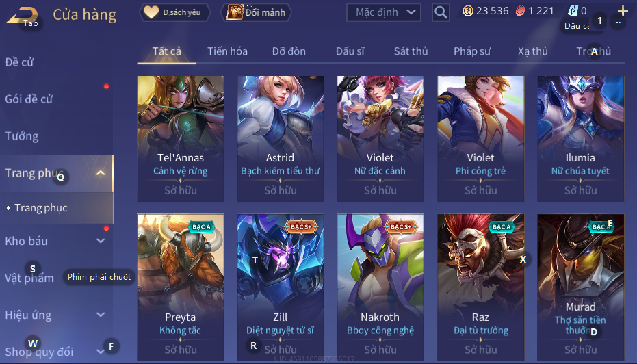Switch to the Tiến hóa tab

(x=227, y=51)
